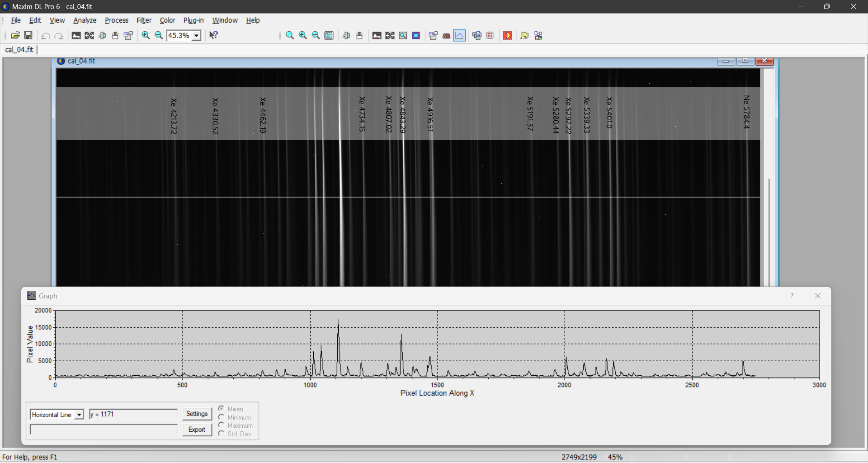Viewport: 868px width, 463px height.
Task: Click the 'Xe 4462.19' spectral line label
Action: pos(263,115)
